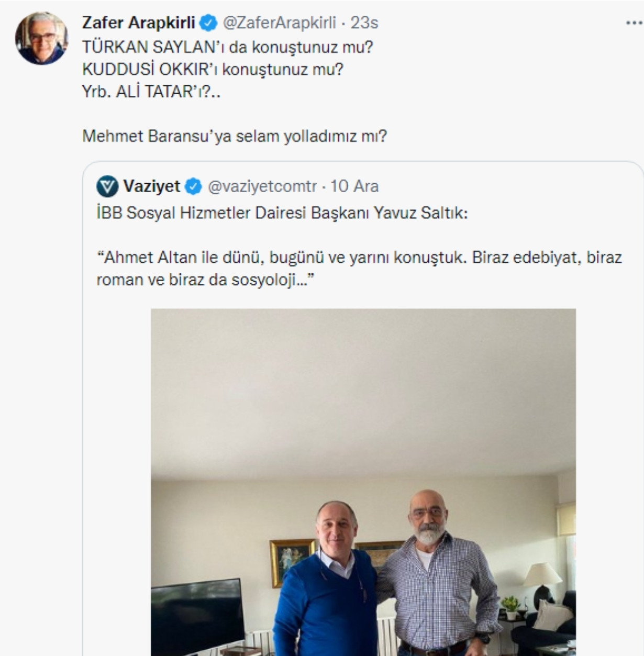Click the blue verified badge next to Zafer Arapkirli
Viewport: 644px width, 656px height.
tap(209, 21)
